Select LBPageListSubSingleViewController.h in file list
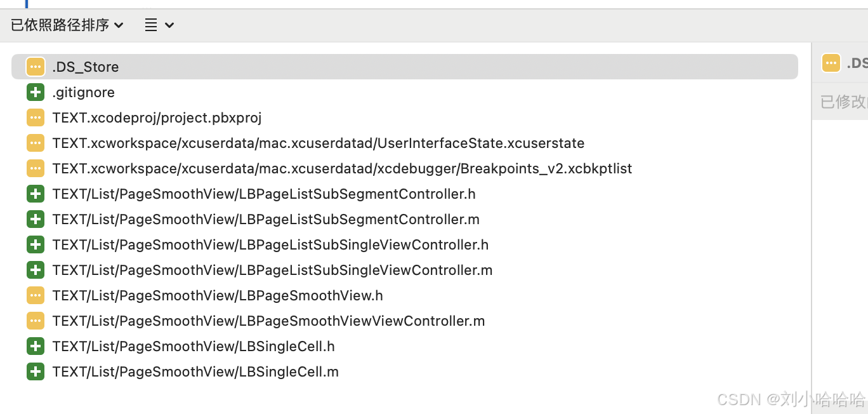This screenshot has width=868, height=414. [270, 244]
